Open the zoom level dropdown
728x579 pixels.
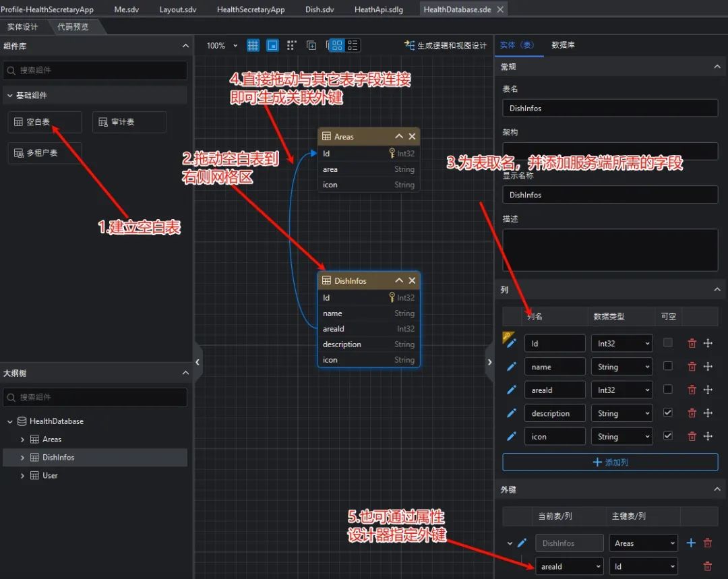click(222, 46)
